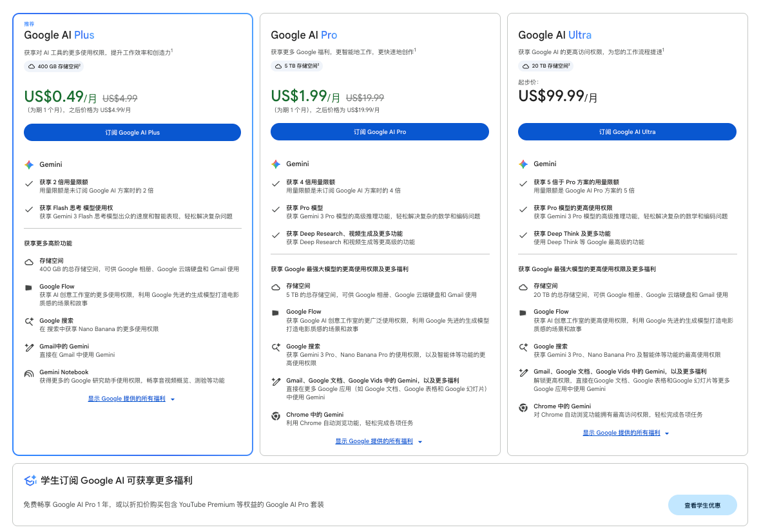The image size is (761, 532).
Task: Click the US$1.99/月 price
Action: [305, 97]
